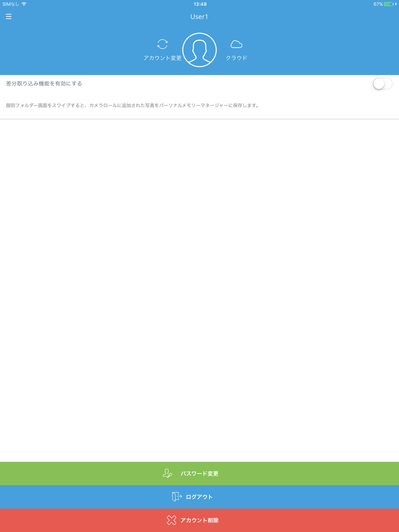Tap the 13:48 clock in status bar

[200, 4]
